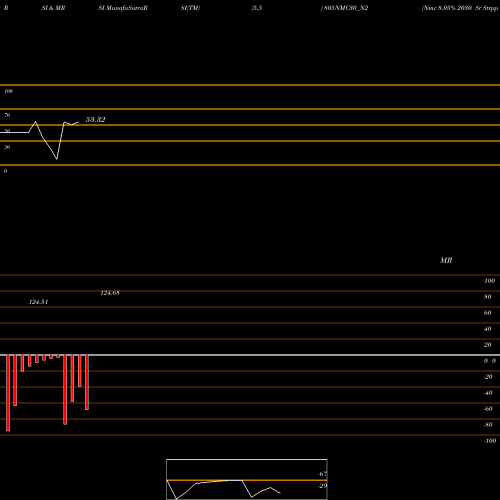Select the price label 124.68
This screenshot has height=500, width=500.
pyautogui.click(x=110, y=293)
